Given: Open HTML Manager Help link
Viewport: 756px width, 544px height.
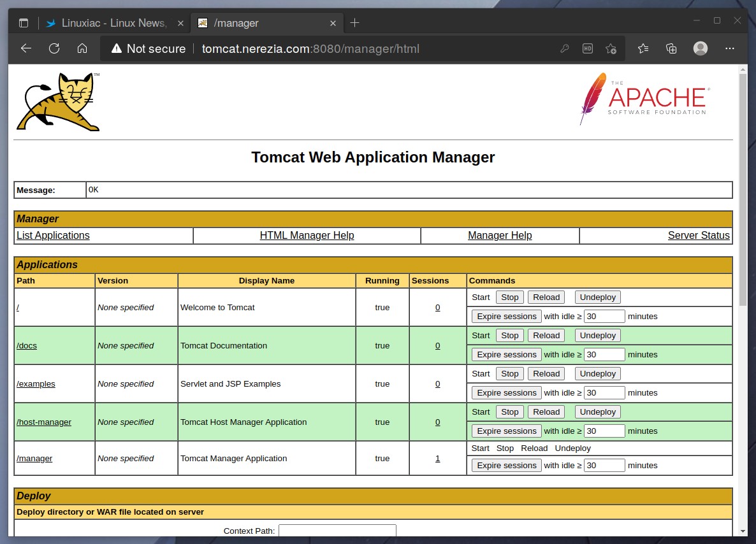Looking at the screenshot, I should point(307,235).
